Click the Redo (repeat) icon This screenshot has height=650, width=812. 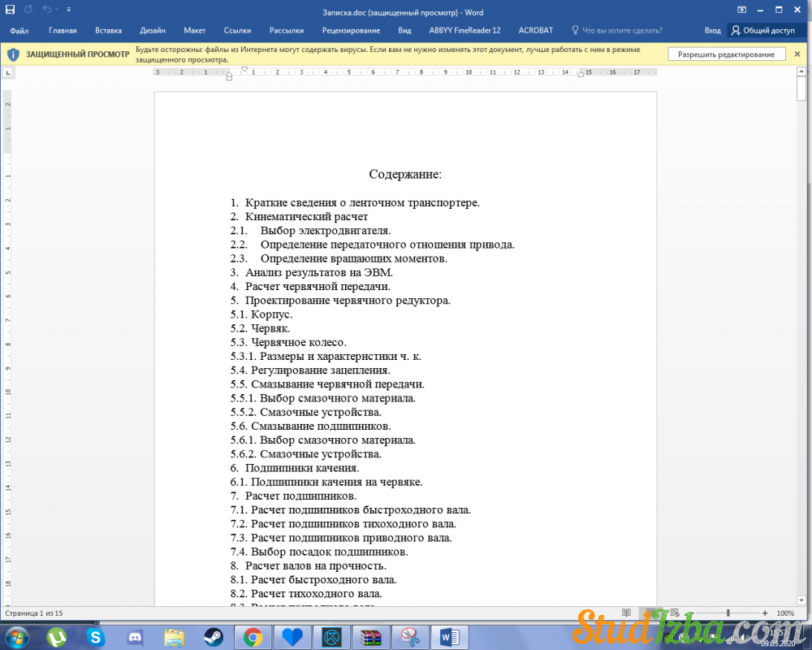(x=28, y=9)
